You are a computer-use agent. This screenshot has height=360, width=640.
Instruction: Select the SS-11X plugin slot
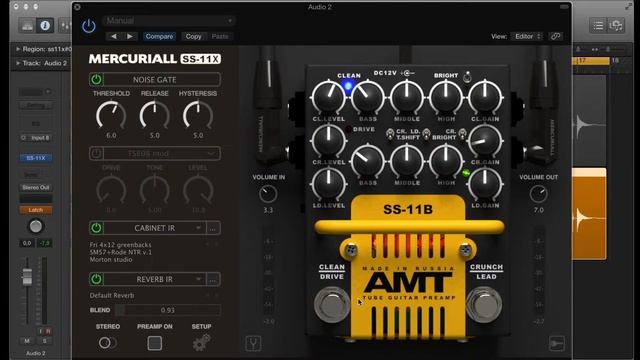pos(36,158)
